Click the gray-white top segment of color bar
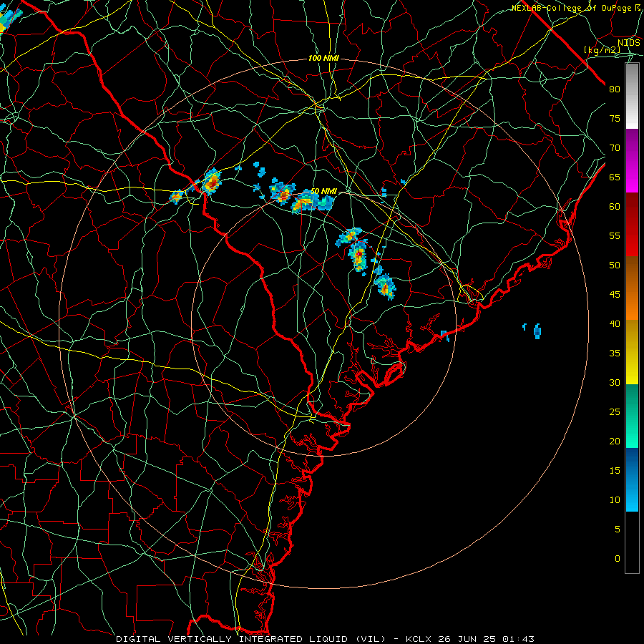 (x=632, y=96)
